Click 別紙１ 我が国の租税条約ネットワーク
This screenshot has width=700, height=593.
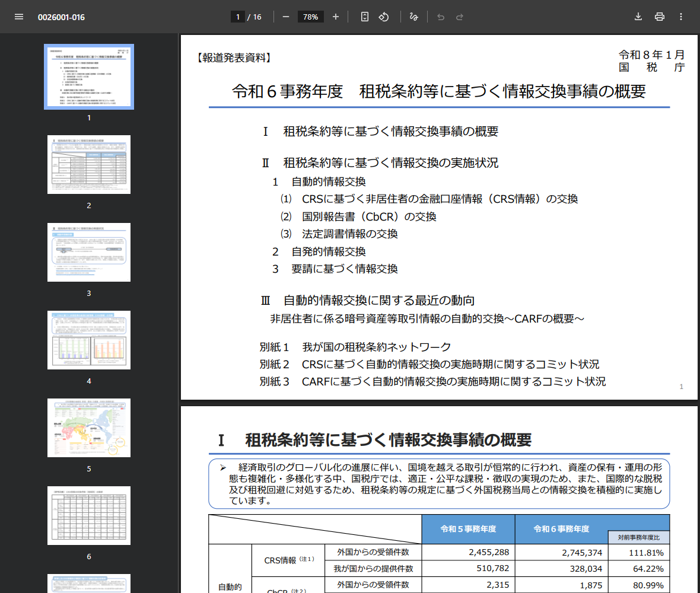click(x=355, y=347)
